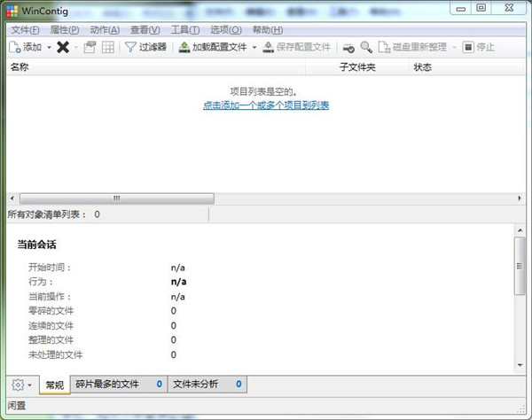The image size is (532, 420).
Task: Click the horizontal scrollbar left arrow
Action: click(12, 198)
